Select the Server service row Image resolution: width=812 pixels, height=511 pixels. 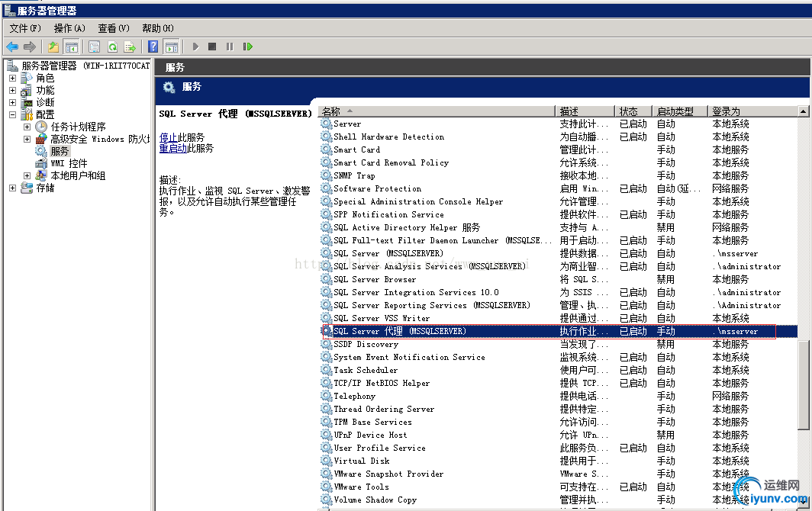point(559,124)
